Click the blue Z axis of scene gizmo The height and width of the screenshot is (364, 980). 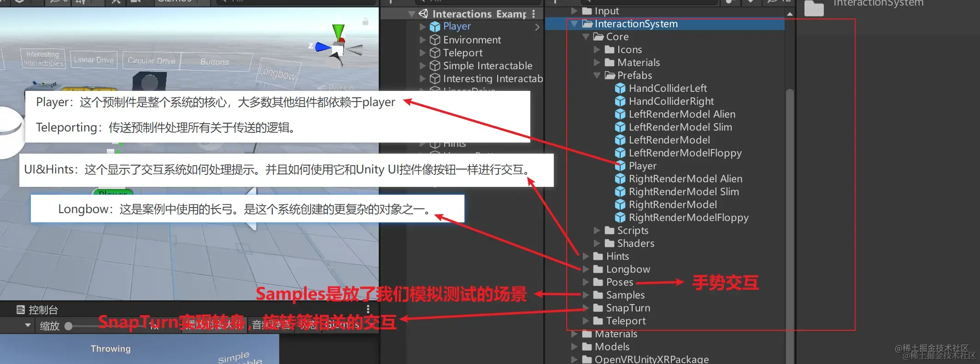[x=323, y=47]
